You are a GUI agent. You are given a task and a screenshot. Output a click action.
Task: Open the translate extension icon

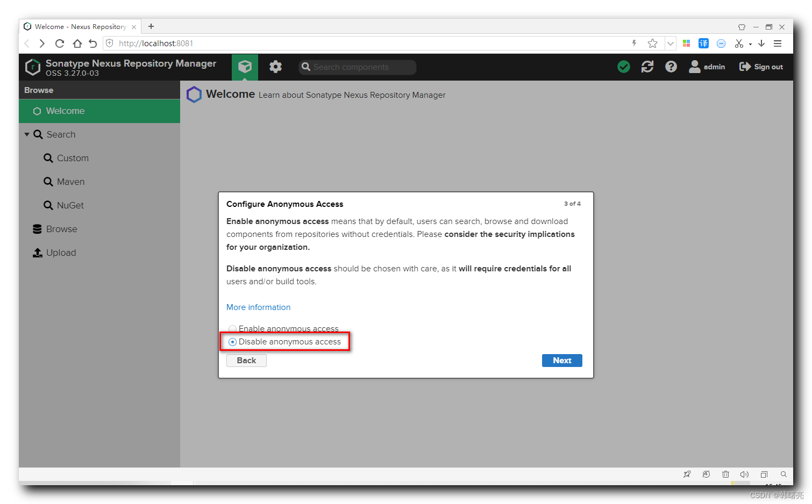[703, 44]
